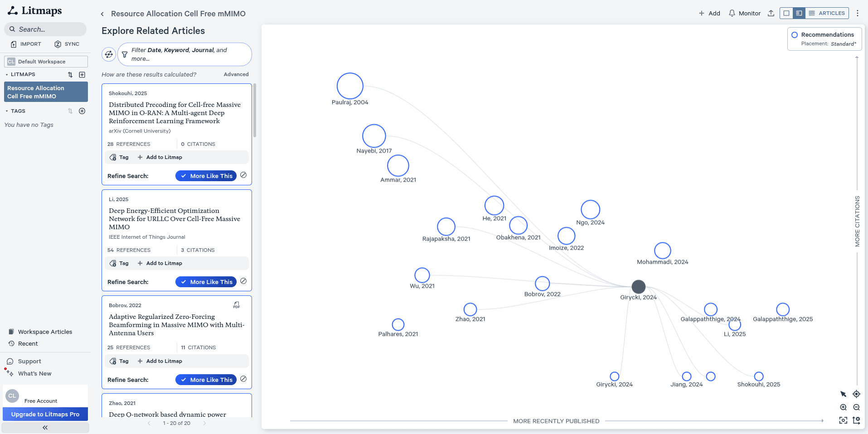Image resolution: width=868 pixels, height=434 pixels.
Task: Click the Search field in the sidebar
Action: click(x=45, y=29)
